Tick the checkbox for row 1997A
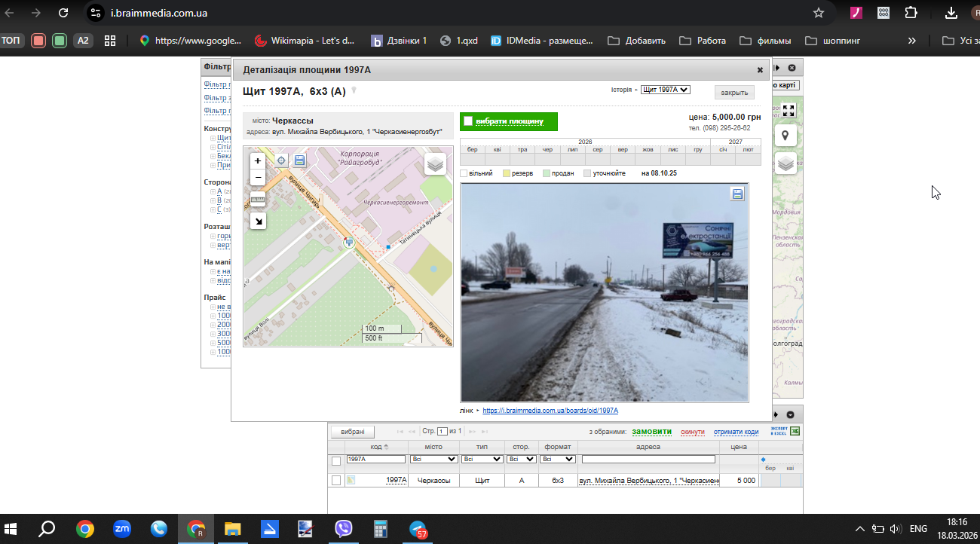Screen dimensions: 980x544 [336, 480]
